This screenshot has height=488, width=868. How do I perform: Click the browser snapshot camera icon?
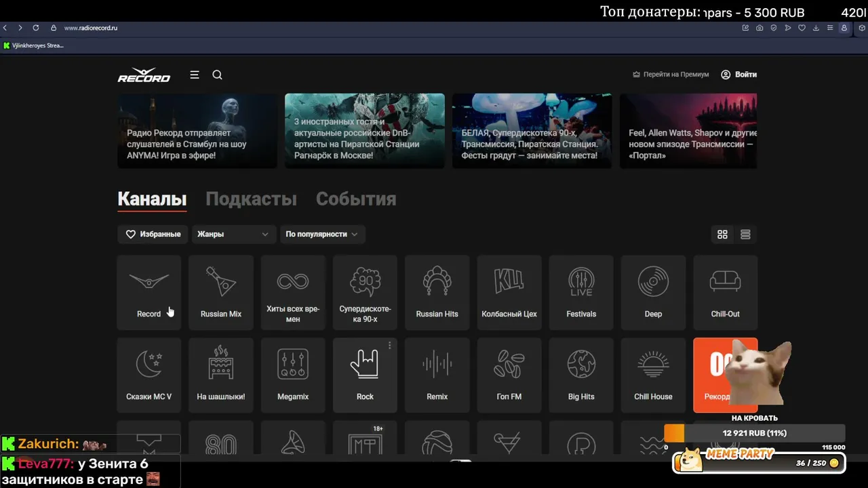[x=759, y=28]
